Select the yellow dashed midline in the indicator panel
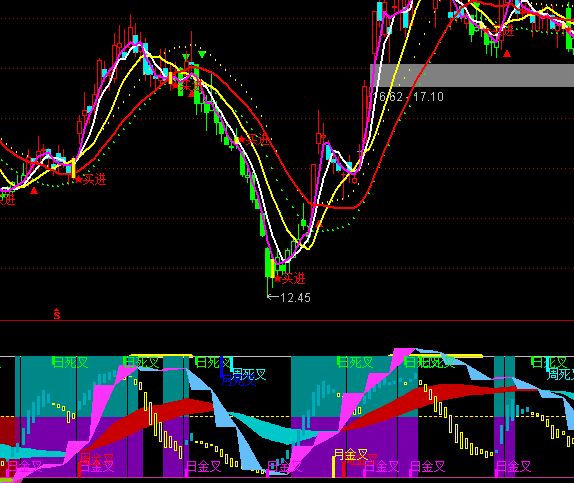Viewport: 574px width, 483px height. pos(287,417)
